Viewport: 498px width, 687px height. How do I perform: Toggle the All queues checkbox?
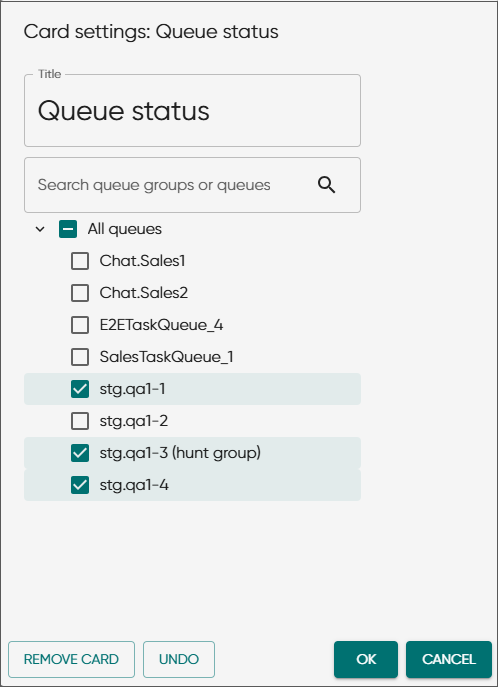[68, 229]
